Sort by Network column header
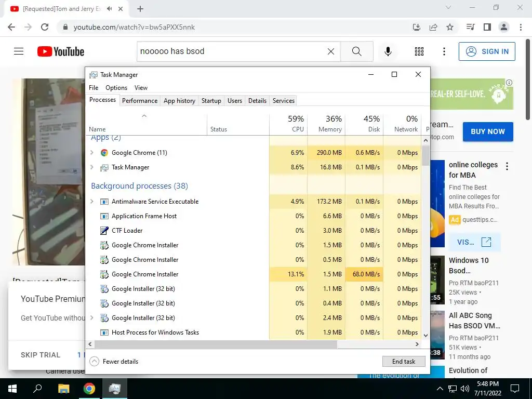The height and width of the screenshot is (399, 532). (403, 124)
